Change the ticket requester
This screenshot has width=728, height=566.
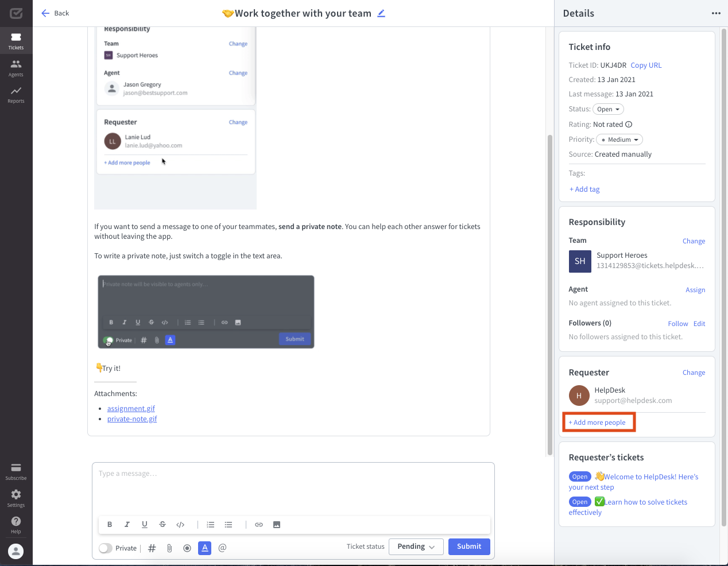(694, 373)
